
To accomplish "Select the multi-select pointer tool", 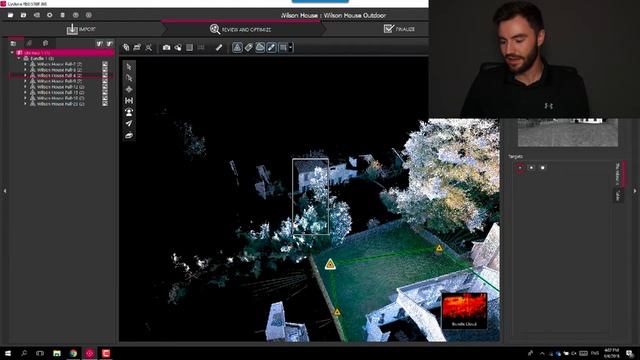I will click(x=129, y=78).
